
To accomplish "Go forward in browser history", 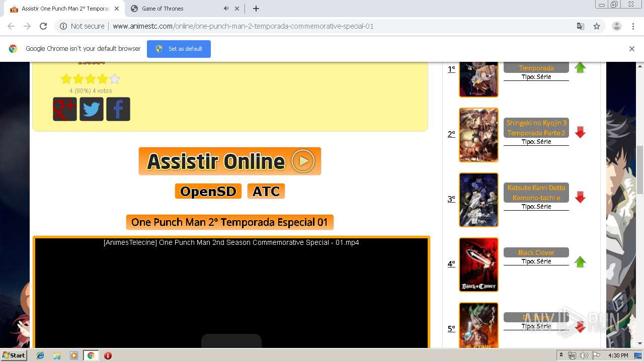I will tap(27, 26).
